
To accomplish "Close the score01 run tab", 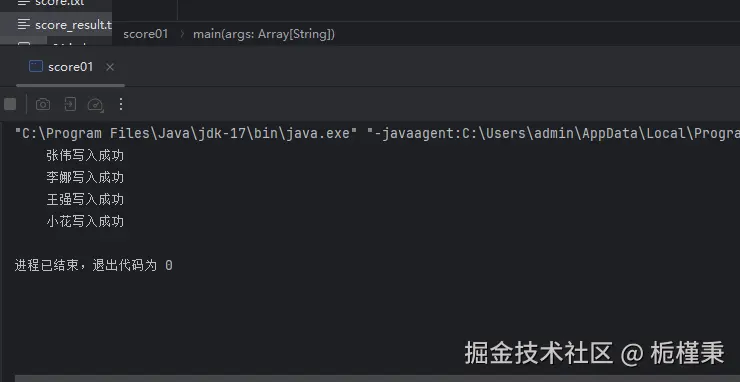I will coord(110,68).
